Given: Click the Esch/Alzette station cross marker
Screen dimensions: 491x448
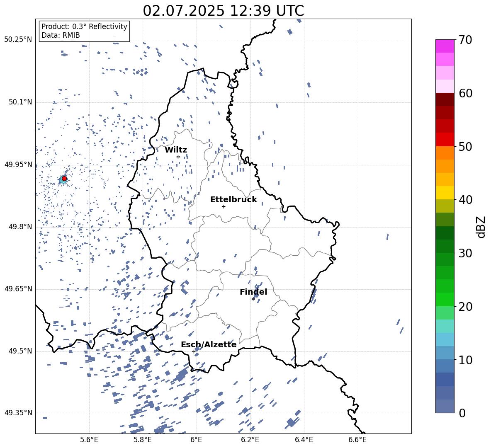Looking at the screenshot, I should point(194,351).
